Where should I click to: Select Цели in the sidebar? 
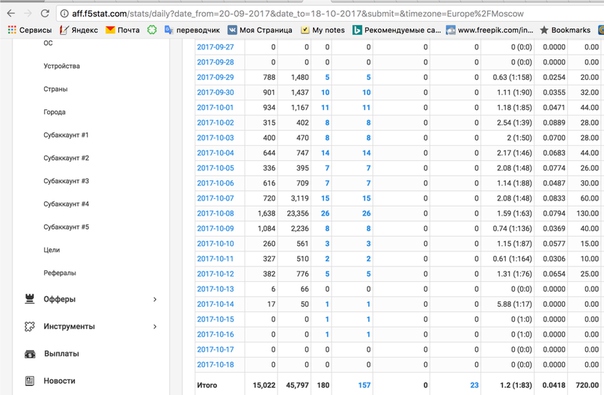52,250
